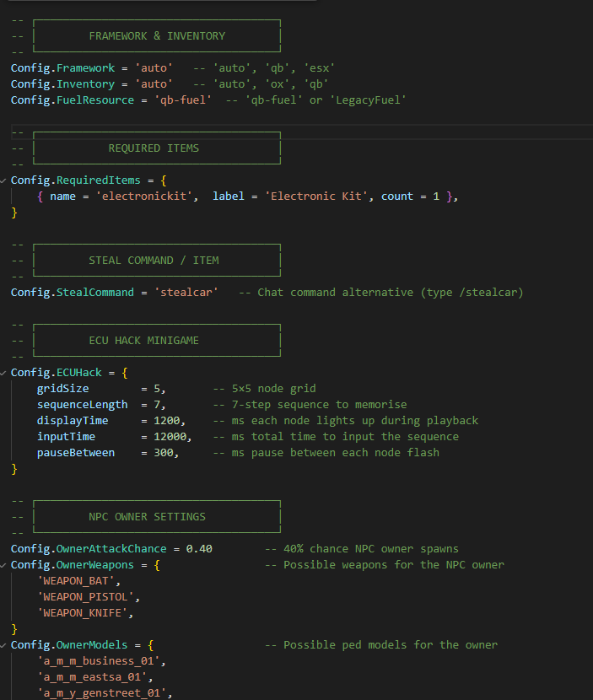Click the closing brace after OwnerWeapons
The width and height of the screenshot is (593, 700).
pyautogui.click(x=13, y=629)
